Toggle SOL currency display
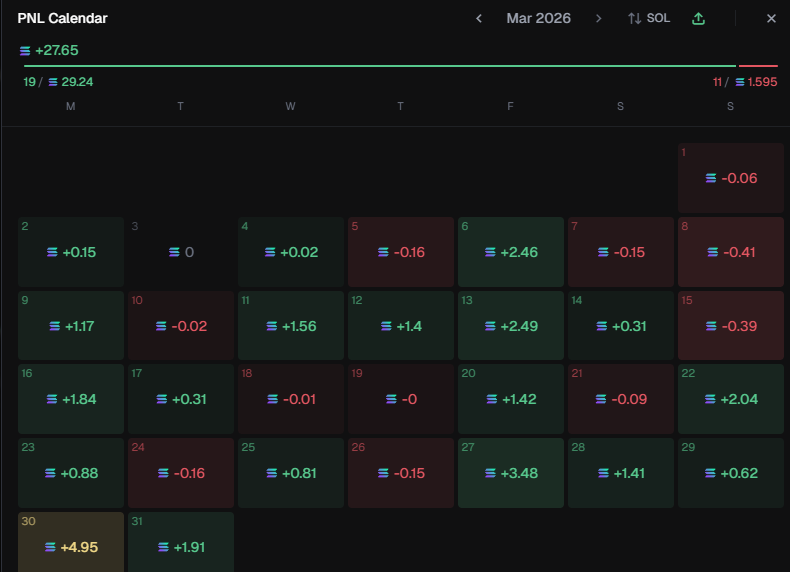The height and width of the screenshot is (572, 790). click(x=649, y=19)
